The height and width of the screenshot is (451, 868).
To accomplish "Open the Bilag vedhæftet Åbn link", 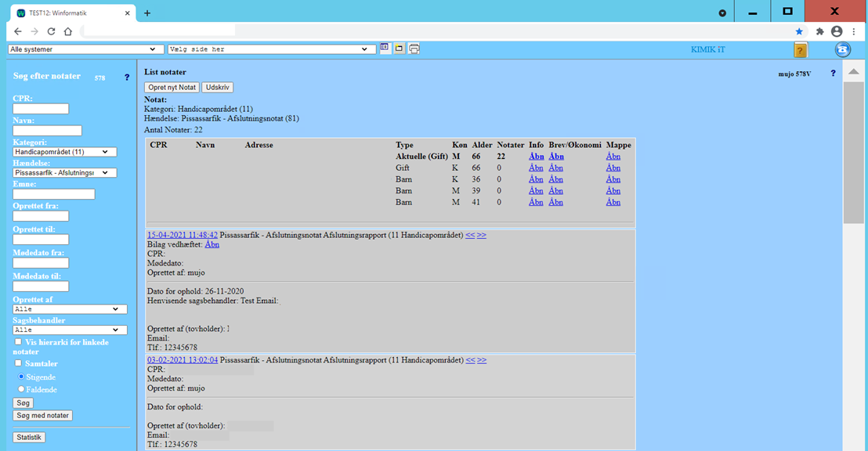I will [212, 244].
